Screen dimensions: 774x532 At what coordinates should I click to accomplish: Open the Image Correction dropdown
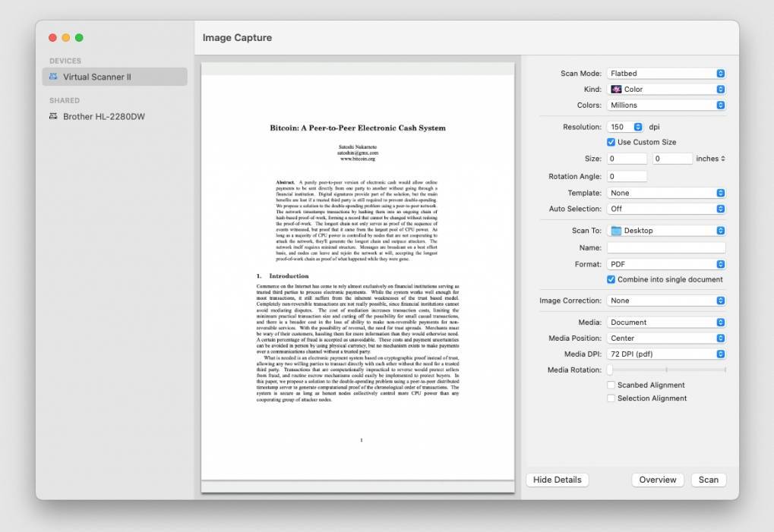[x=666, y=301]
